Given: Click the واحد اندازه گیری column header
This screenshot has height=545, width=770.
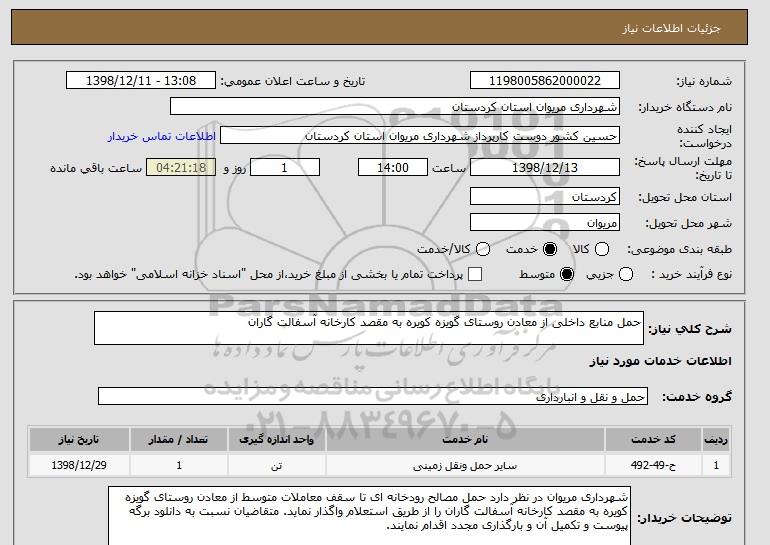Looking at the screenshot, I should tap(276, 439).
